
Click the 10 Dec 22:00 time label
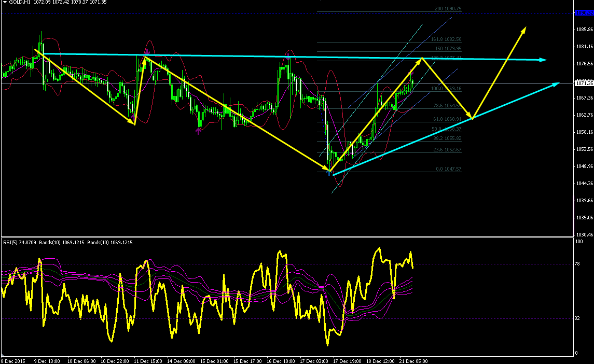(115, 361)
